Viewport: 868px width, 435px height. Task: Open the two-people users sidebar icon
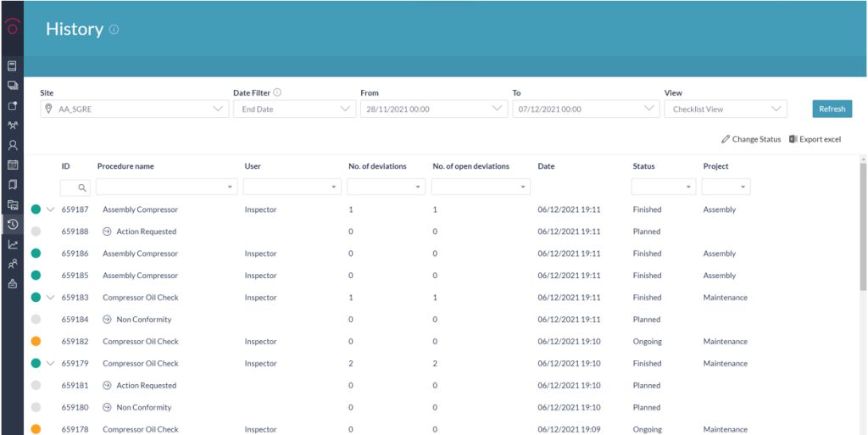12,264
